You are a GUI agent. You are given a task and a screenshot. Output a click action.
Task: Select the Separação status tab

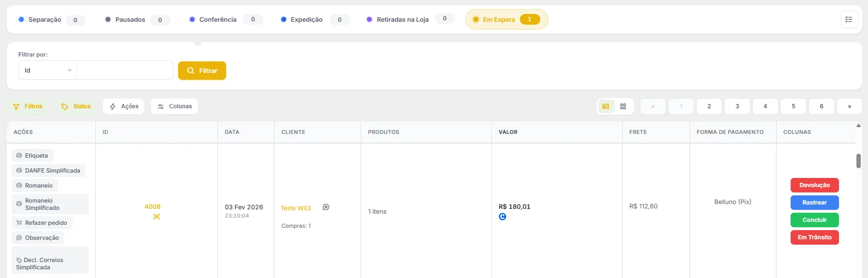(52, 20)
